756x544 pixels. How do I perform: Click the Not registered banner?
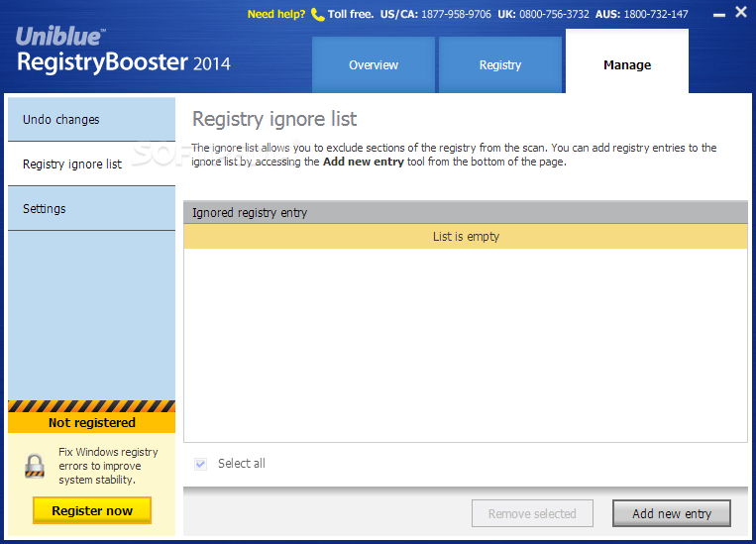[x=91, y=422]
